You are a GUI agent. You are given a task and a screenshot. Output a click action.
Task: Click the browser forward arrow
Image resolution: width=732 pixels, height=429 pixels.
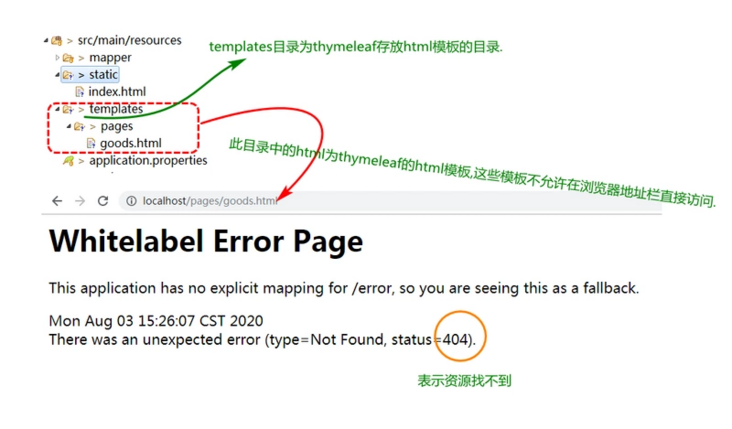coord(80,201)
